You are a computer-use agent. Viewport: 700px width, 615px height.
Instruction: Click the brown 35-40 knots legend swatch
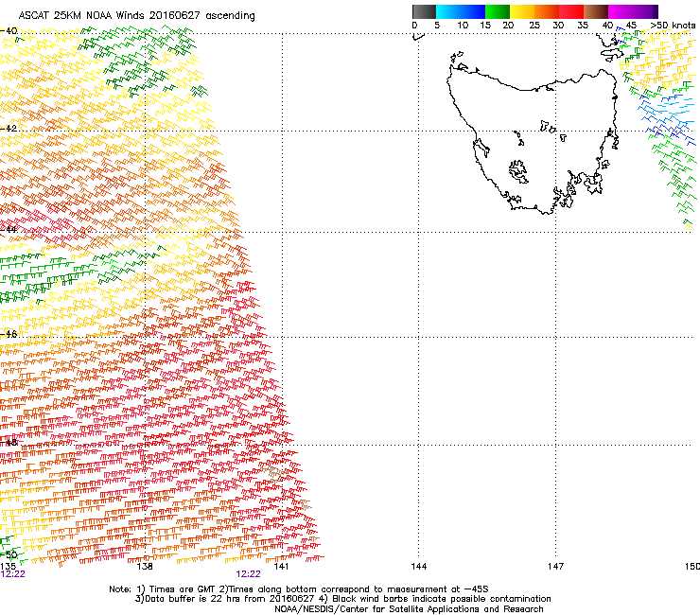point(596,11)
